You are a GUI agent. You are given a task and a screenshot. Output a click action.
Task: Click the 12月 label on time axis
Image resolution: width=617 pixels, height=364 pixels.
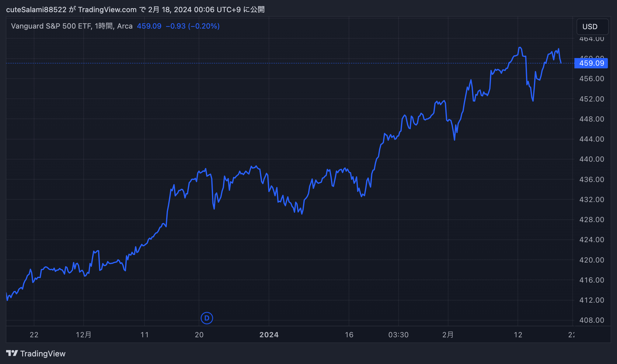click(84, 335)
